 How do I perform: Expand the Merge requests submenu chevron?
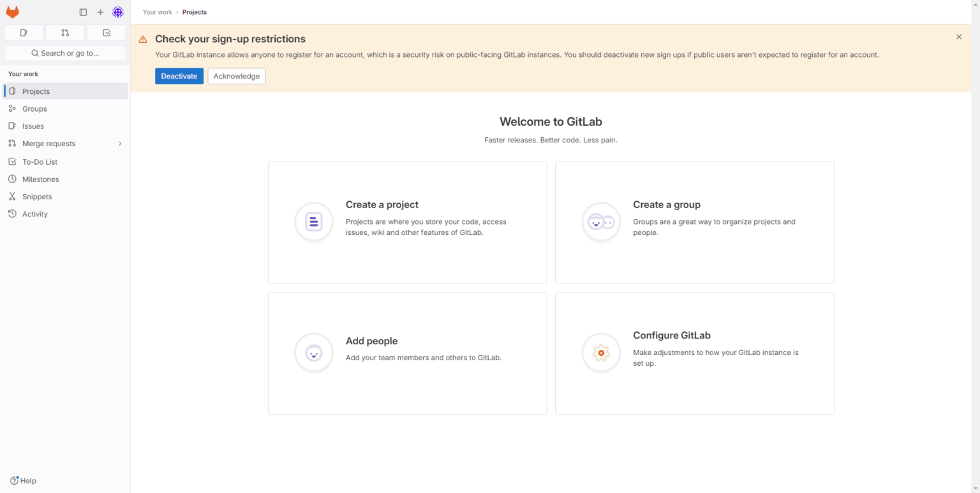click(x=120, y=144)
